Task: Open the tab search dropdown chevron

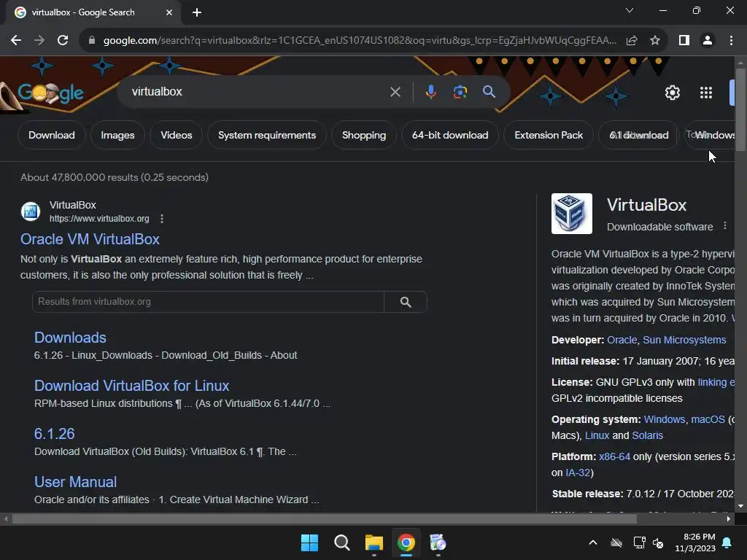Action: pos(630,10)
